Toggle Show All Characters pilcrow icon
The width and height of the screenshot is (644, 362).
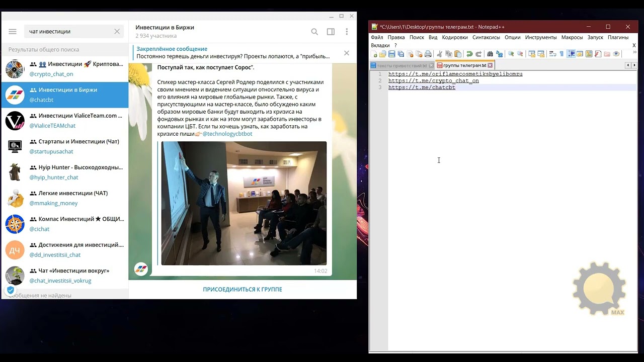(x=561, y=54)
